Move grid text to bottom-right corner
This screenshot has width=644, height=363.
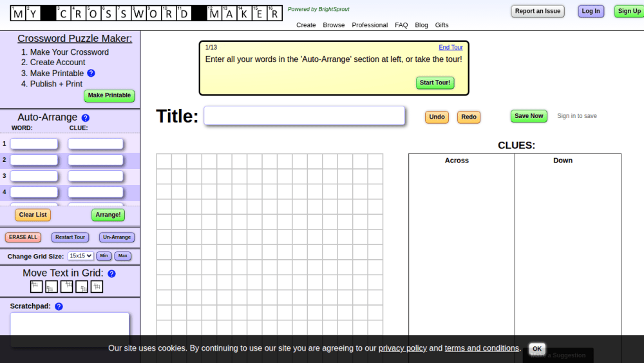point(82,286)
